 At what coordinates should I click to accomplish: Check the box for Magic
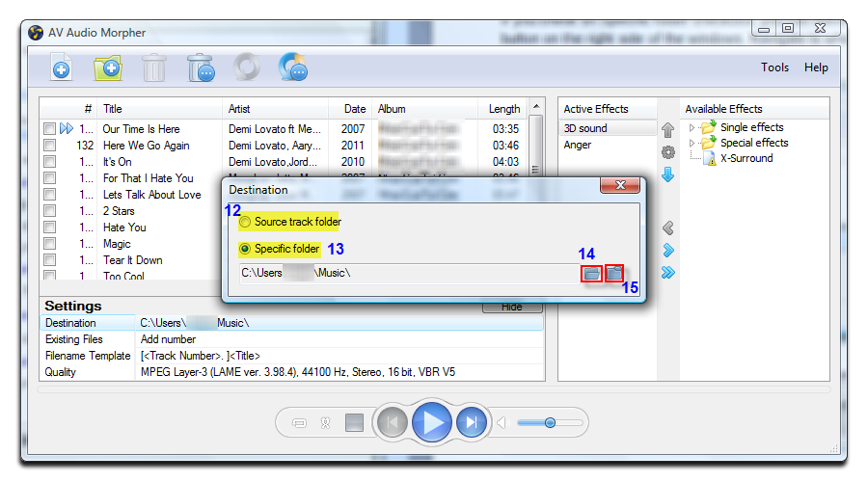[x=50, y=244]
